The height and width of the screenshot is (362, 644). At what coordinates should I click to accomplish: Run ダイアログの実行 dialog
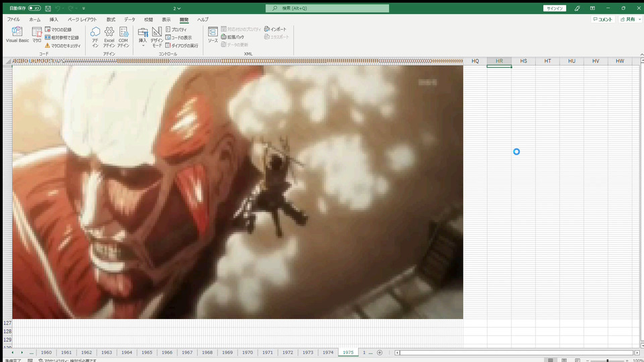pos(182,46)
